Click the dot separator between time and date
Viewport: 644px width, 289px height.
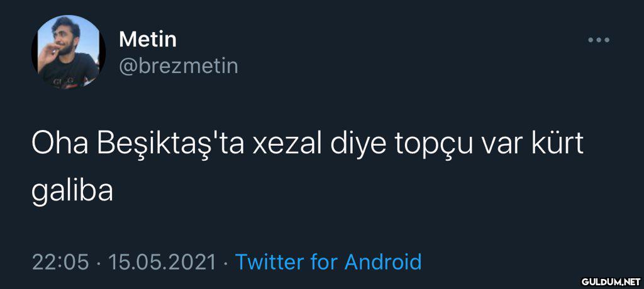(x=99, y=261)
